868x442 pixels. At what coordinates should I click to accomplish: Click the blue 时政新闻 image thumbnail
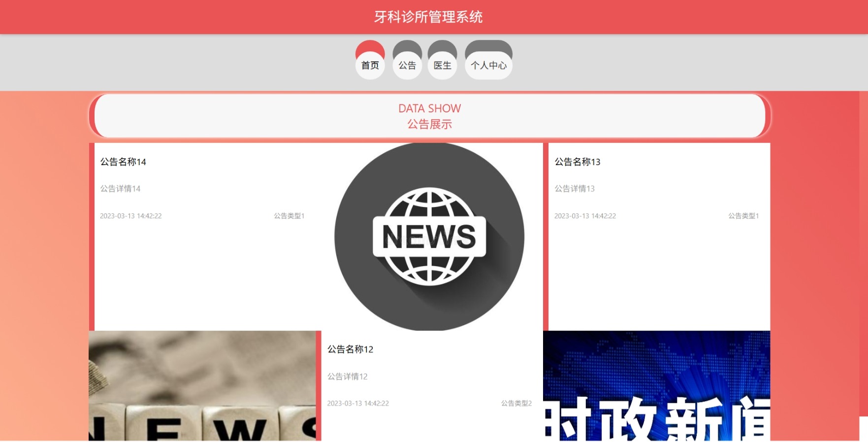coord(656,386)
